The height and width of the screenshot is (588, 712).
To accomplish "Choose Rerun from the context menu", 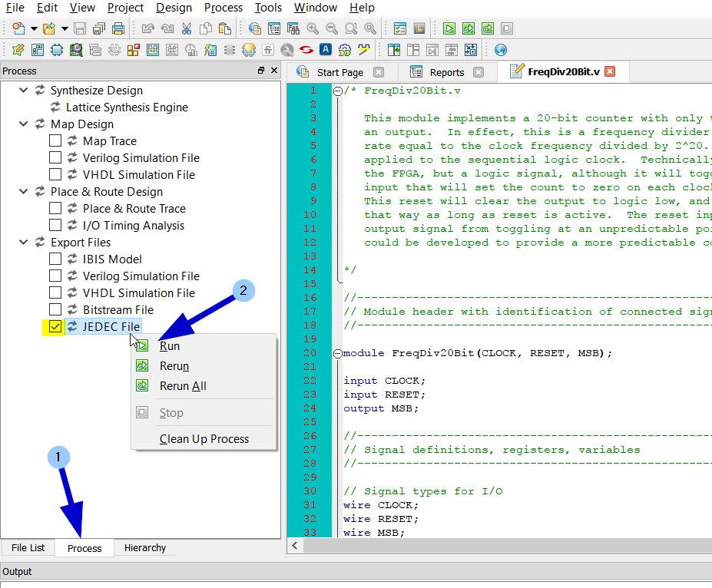I will (x=204, y=366).
